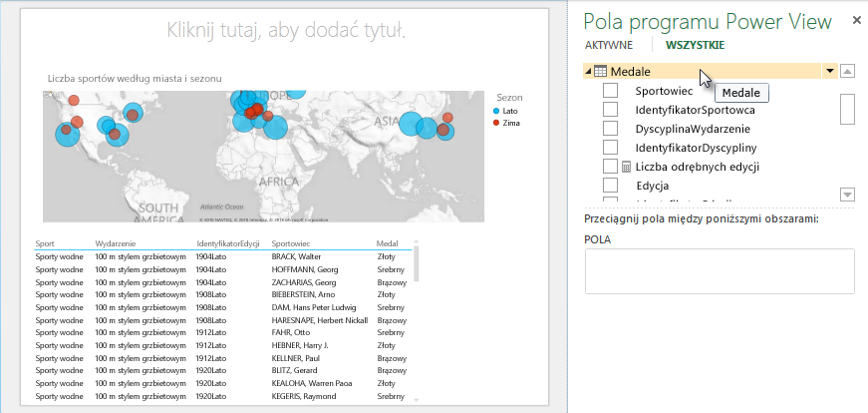Click the empty POLA fields box
The height and width of the screenshot is (413, 868).
point(720,271)
